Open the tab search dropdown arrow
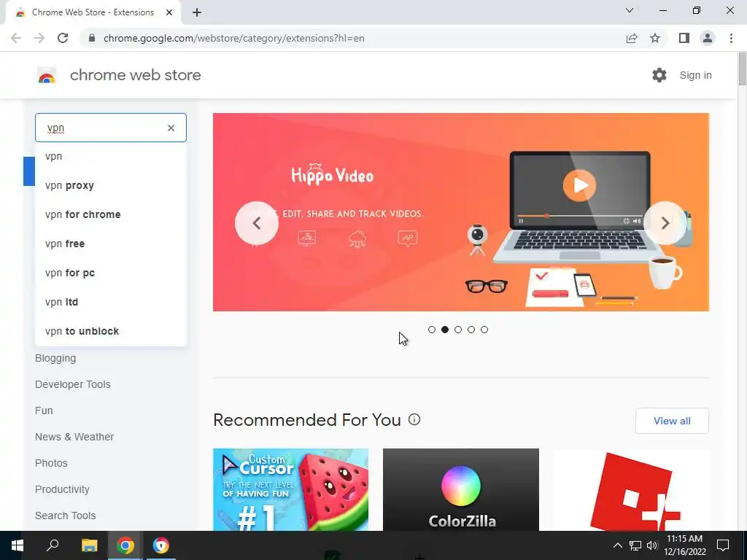Image resolution: width=747 pixels, height=560 pixels. point(630,10)
